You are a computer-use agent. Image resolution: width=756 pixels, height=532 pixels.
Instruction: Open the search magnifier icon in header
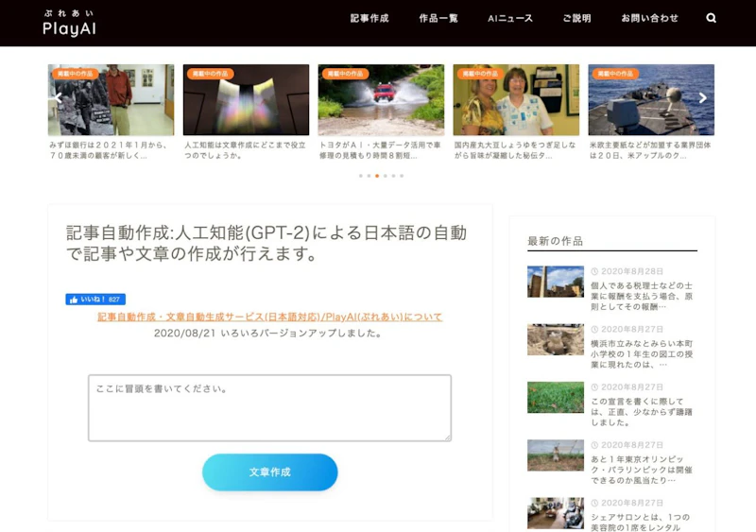[711, 18]
